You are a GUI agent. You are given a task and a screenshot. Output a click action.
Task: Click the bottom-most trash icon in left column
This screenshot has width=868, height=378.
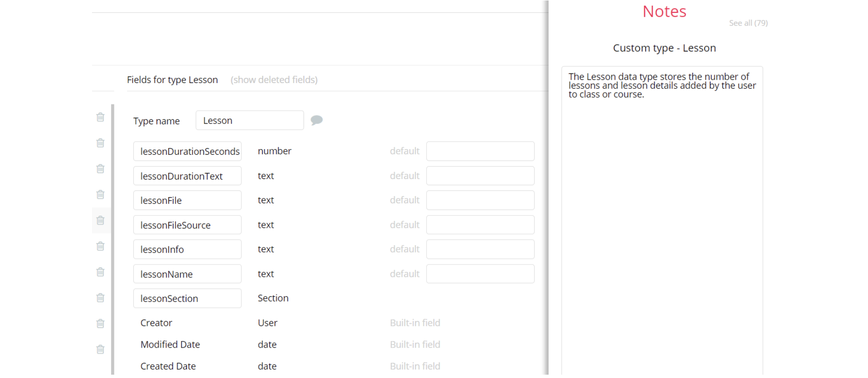[100, 350]
